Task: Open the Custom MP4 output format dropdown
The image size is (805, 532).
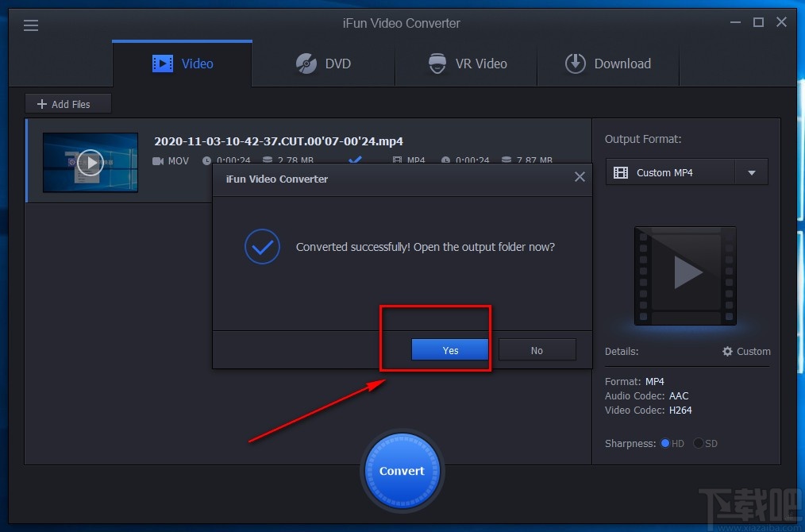Action: 687,172
